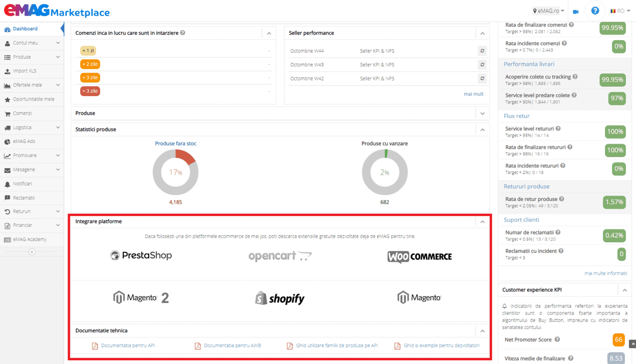Open the PrestaShop integration logo
This screenshot has width=636, height=364.
tap(141, 256)
